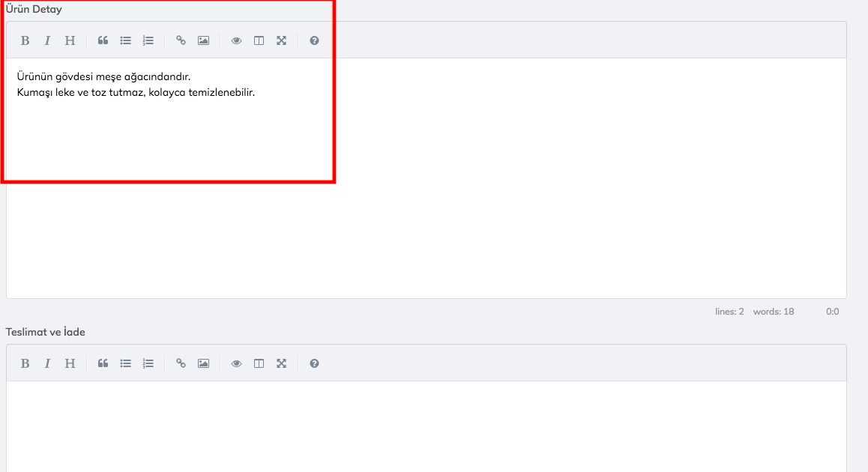Insert link in Teslimat ve İade editor
The image size is (868, 472).
pyautogui.click(x=181, y=363)
